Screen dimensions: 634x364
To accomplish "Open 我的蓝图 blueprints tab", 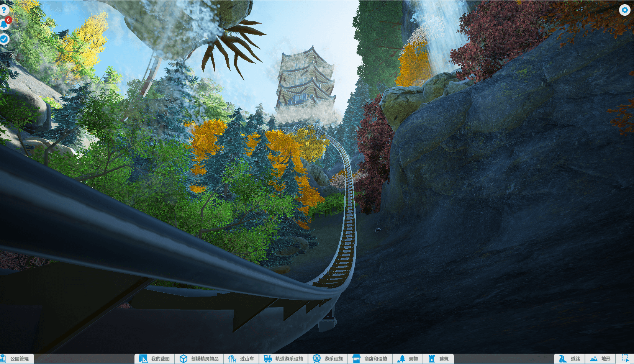I will tap(155, 359).
